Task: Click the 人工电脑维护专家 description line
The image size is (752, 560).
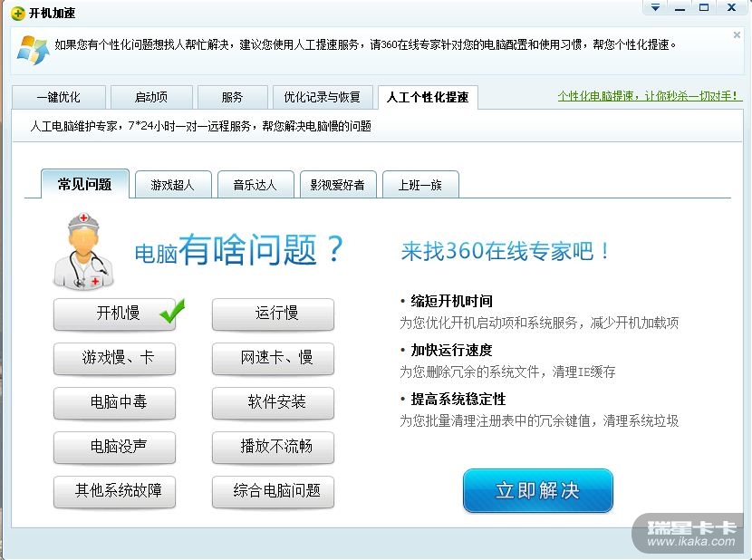Action: tap(200, 126)
